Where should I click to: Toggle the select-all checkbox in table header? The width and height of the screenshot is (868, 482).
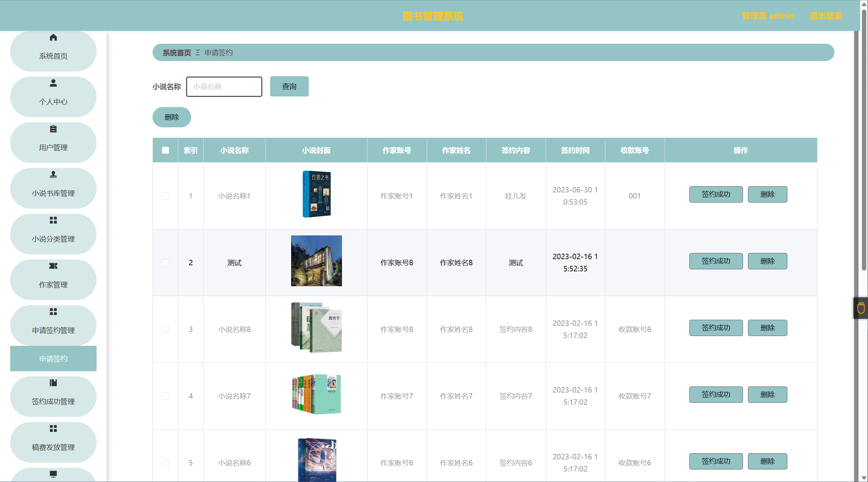click(165, 150)
